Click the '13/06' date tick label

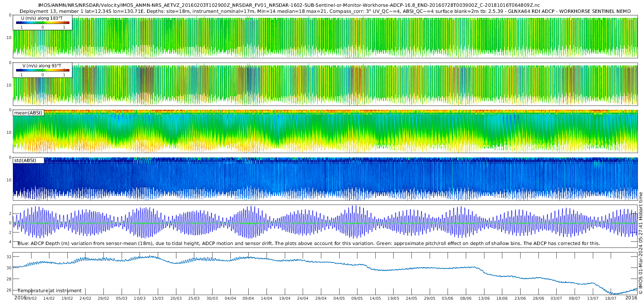pyautogui.click(x=484, y=299)
